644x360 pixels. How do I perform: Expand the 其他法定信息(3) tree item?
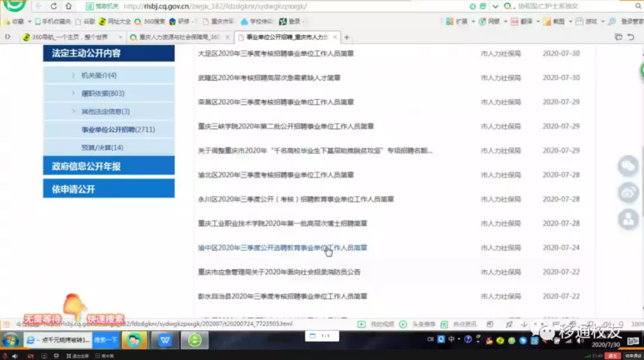(x=73, y=111)
